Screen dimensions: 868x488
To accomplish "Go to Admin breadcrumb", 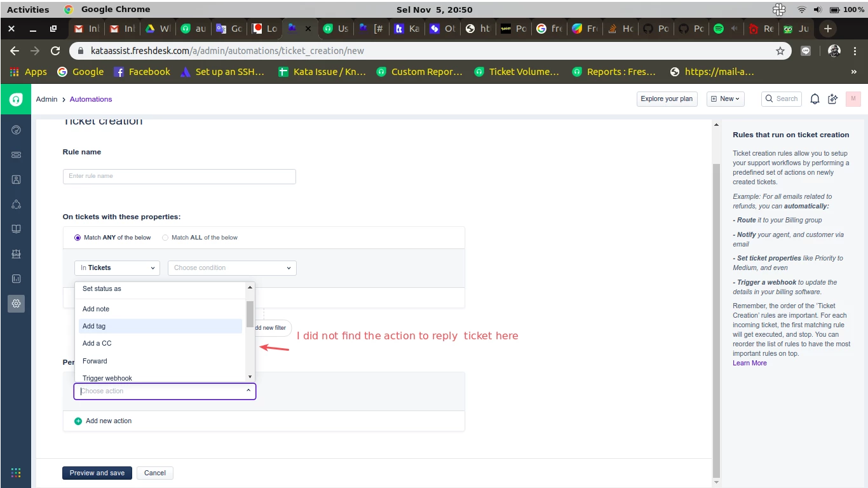I will coord(46,99).
